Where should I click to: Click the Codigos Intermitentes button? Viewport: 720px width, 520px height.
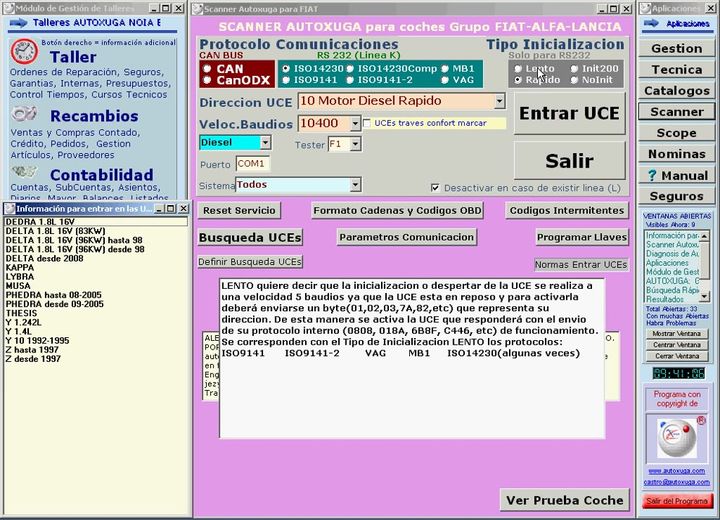[567, 210]
